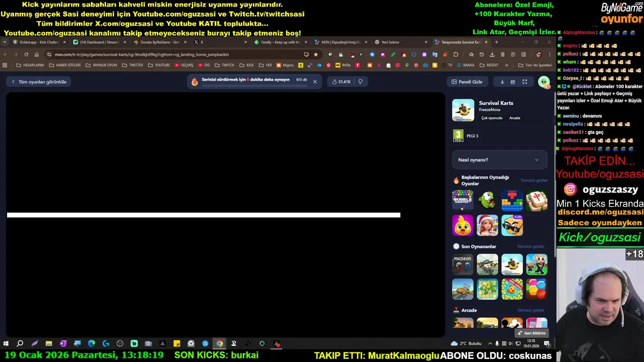
Task: Switch to the Yeni Sekme tab
Action: [401, 42]
